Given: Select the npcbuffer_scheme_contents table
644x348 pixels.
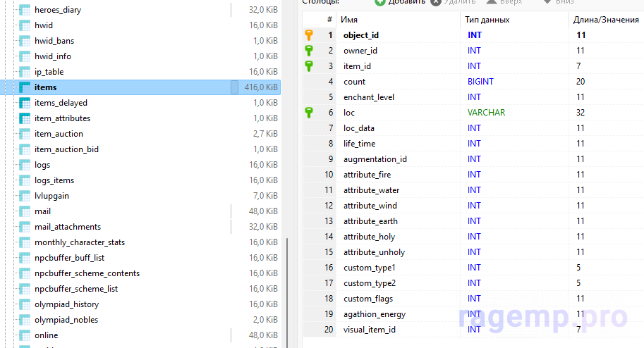Looking at the screenshot, I should 87,273.
